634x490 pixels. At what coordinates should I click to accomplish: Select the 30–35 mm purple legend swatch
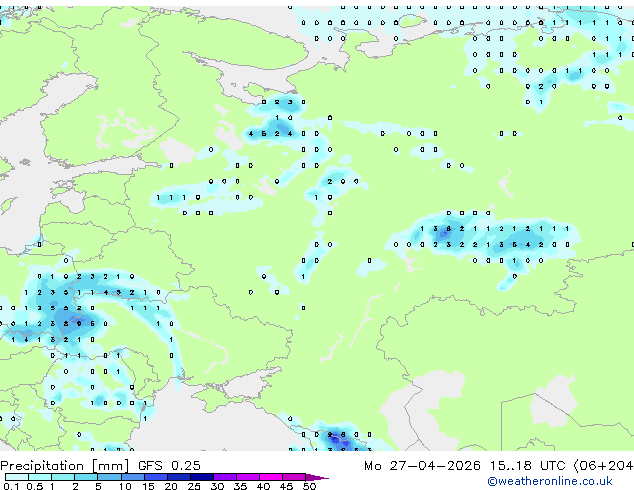(x=224, y=477)
